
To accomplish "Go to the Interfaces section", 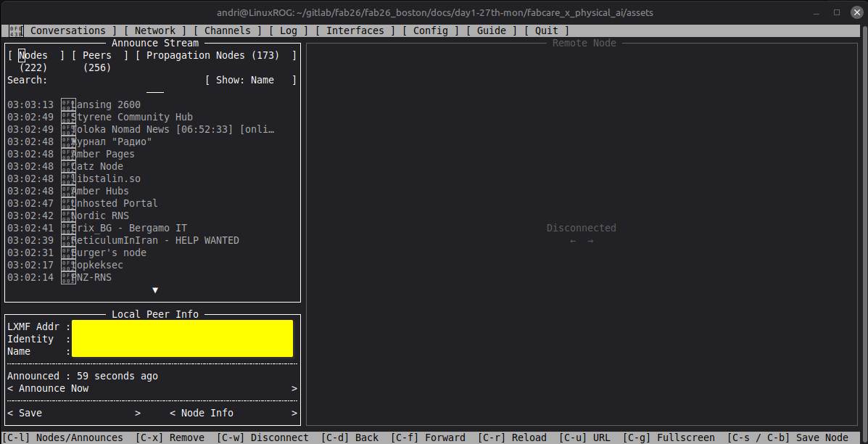I will pos(355,31).
